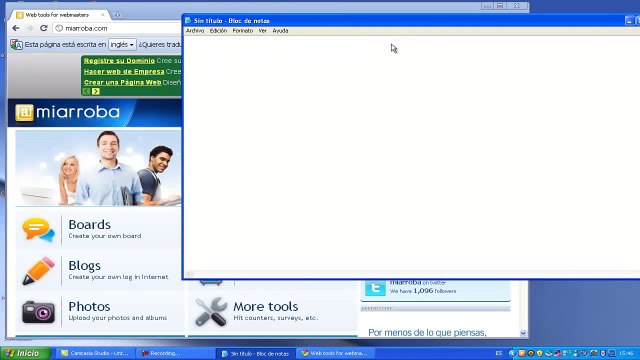Screen dimensions: 640x360
Task: Click the Por menos de lo que piensas text
Action: [x=427, y=333]
